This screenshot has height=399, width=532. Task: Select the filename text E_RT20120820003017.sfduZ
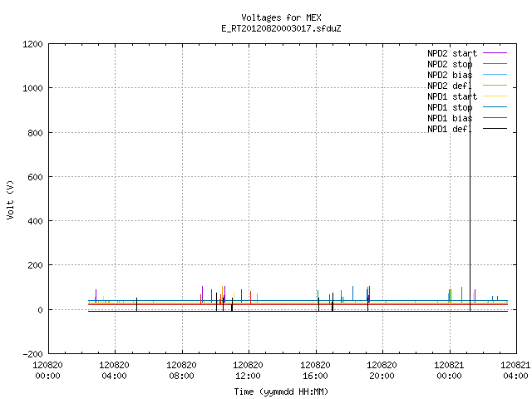[x=281, y=28]
